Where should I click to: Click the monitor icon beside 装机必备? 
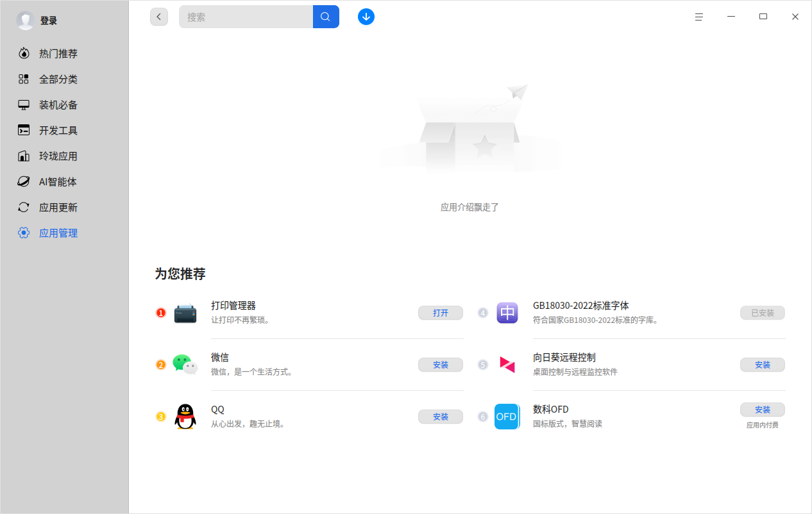click(24, 105)
